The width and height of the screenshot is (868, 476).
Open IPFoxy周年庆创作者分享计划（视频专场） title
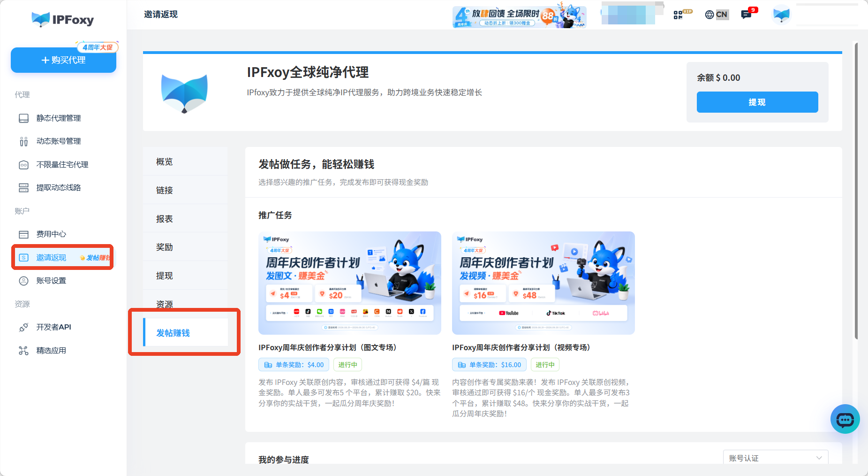[522, 347]
